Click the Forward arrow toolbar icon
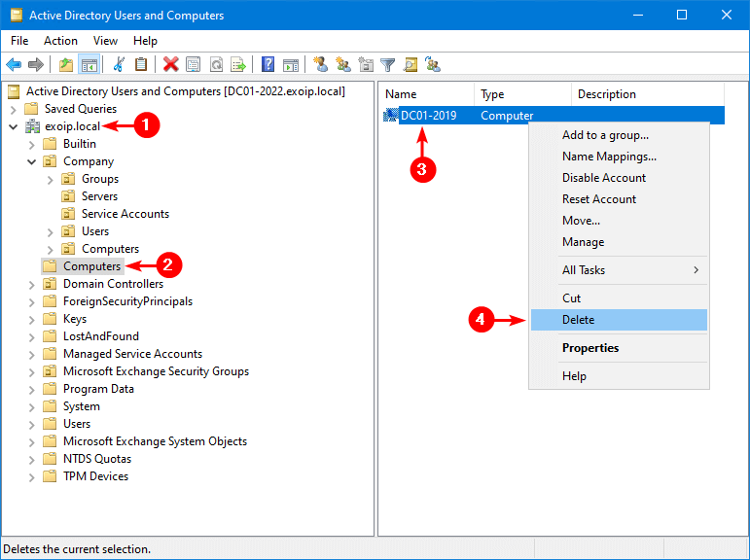Screen dimensions: 750x560 (36, 64)
